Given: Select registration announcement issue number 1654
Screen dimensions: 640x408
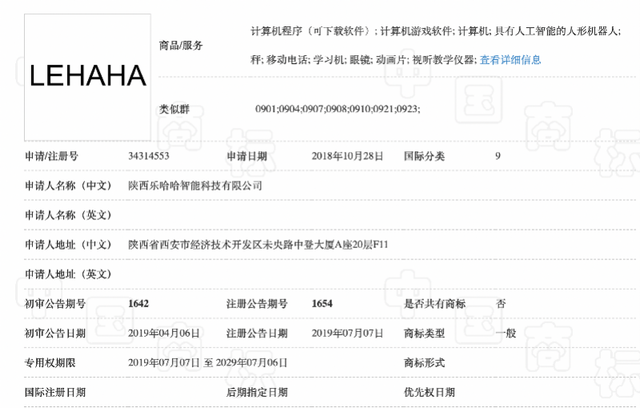Looking at the screenshot, I should (x=322, y=304).
